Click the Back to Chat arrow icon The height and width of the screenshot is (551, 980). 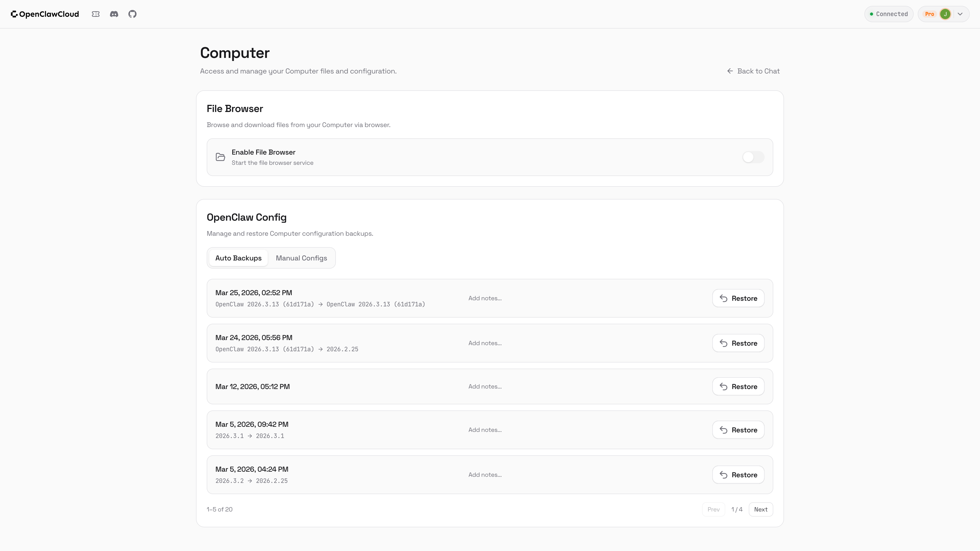pyautogui.click(x=730, y=71)
